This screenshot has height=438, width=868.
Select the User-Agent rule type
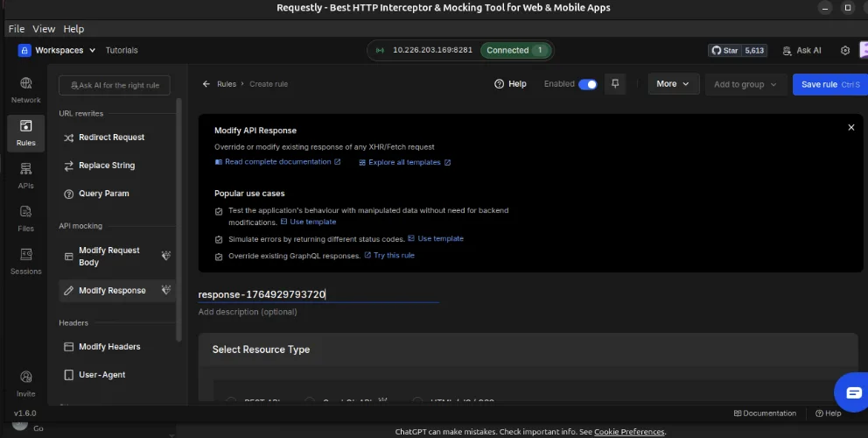[x=117, y=375]
